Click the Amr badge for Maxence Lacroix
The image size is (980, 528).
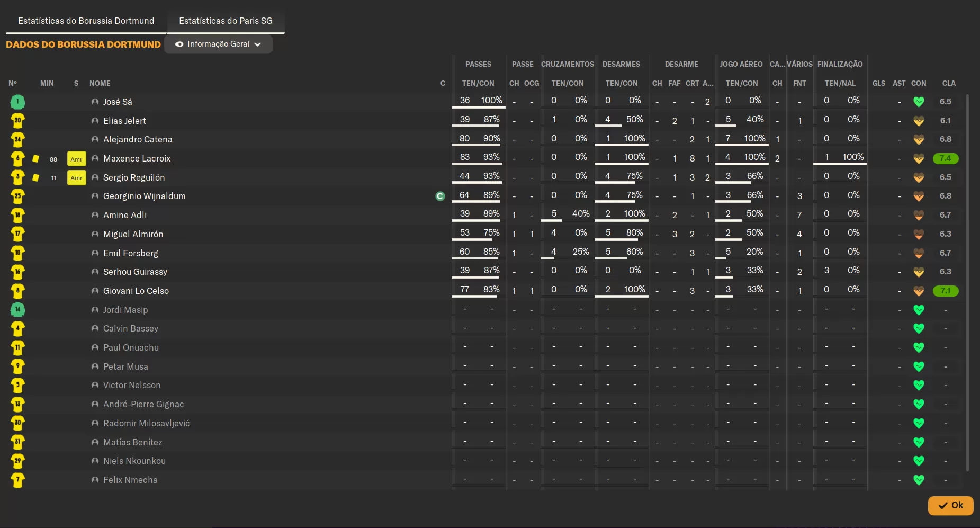point(76,159)
